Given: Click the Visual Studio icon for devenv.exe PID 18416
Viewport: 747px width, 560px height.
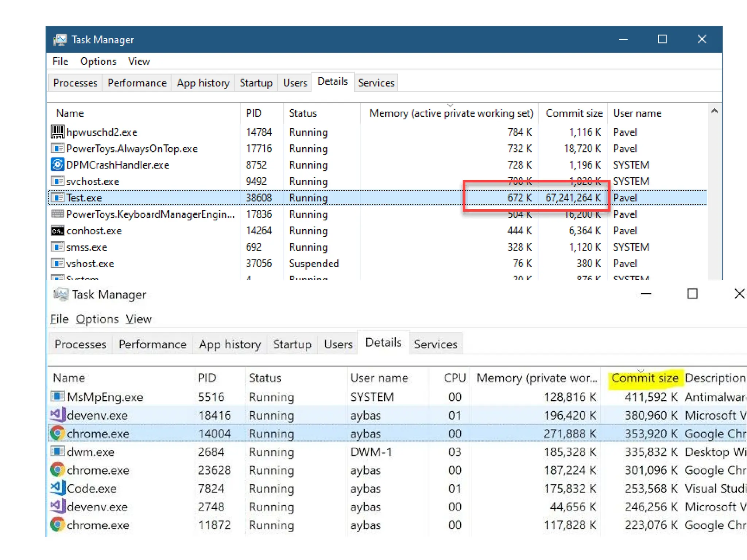Looking at the screenshot, I should (x=57, y=415).
